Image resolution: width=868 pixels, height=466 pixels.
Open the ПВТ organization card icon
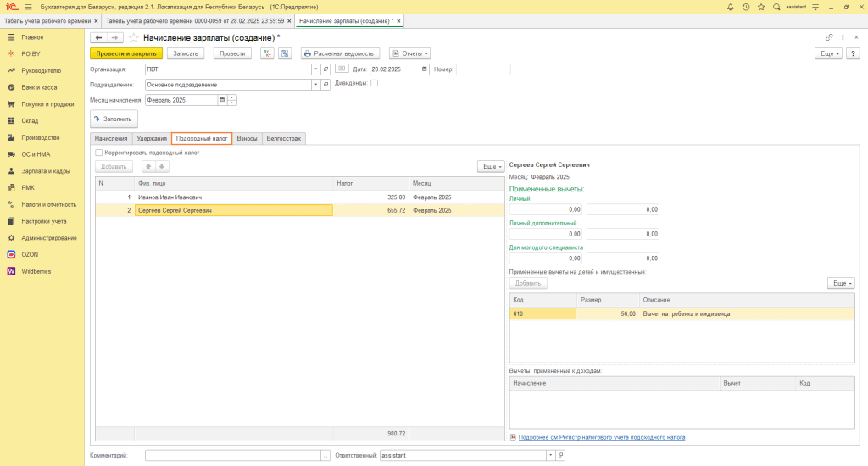pyautogui.click(x=325, y=69)
